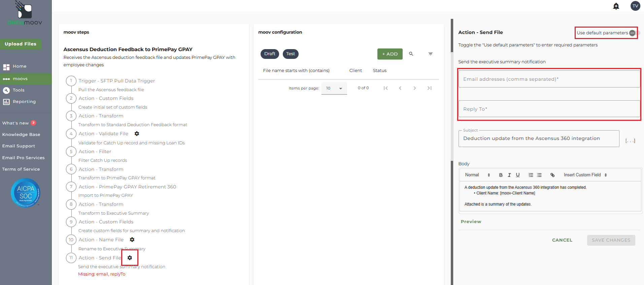Click File name starts with column header

pos(296,71)
